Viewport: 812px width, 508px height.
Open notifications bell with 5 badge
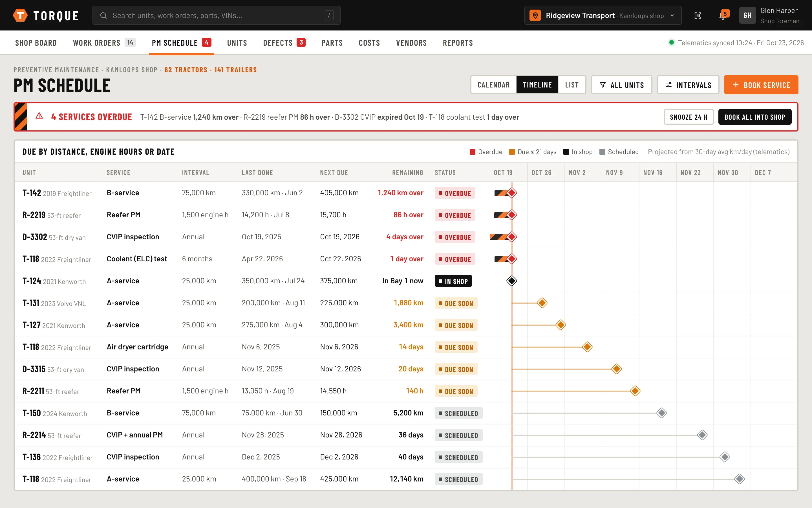coord(723,15)
